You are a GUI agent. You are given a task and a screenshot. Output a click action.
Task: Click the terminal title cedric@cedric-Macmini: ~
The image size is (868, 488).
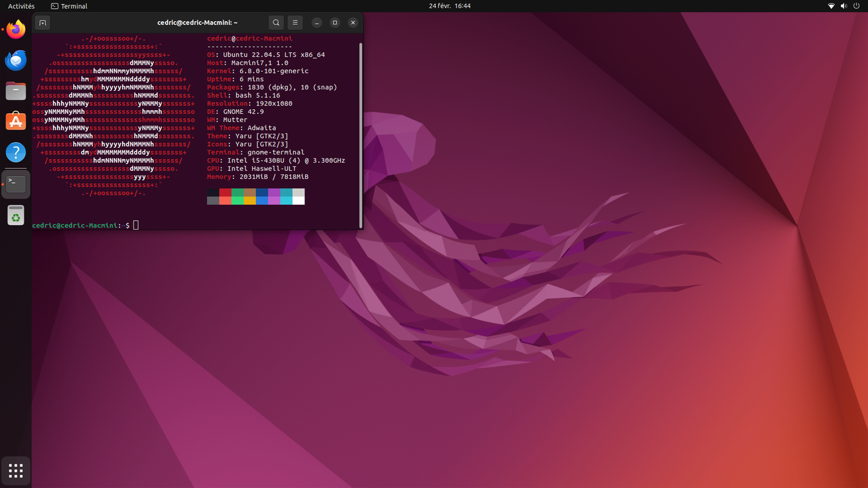(197, 22)
